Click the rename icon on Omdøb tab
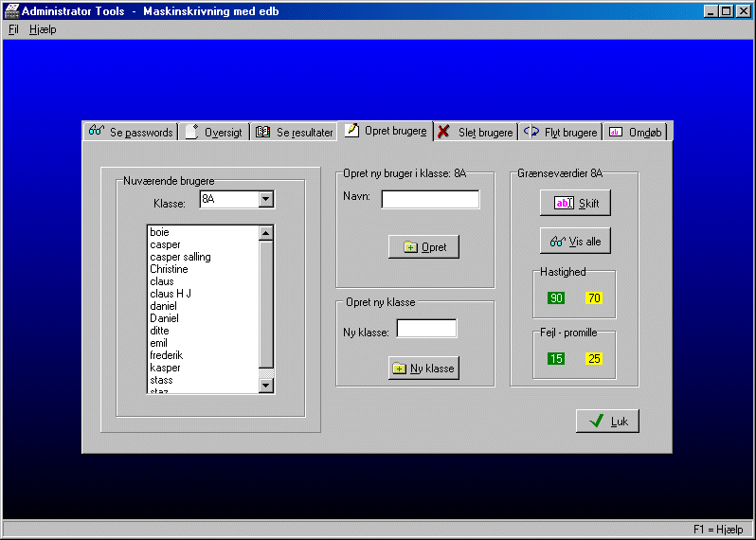 click(616, 132)
